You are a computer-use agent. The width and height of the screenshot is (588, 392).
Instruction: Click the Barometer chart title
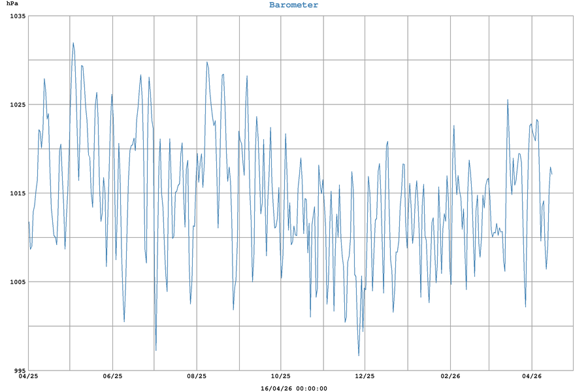point(293,5)
